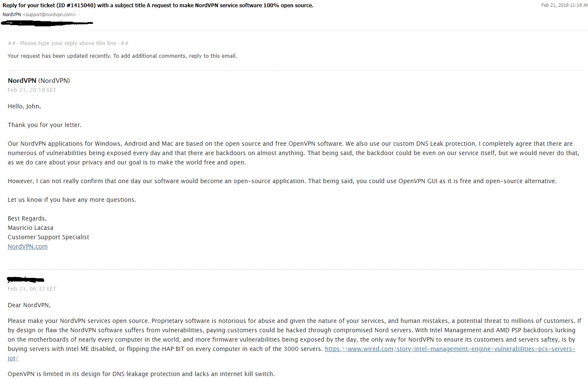
Task: Click the "Your request has been updated recently" notice
Action: tap(122, 56)
